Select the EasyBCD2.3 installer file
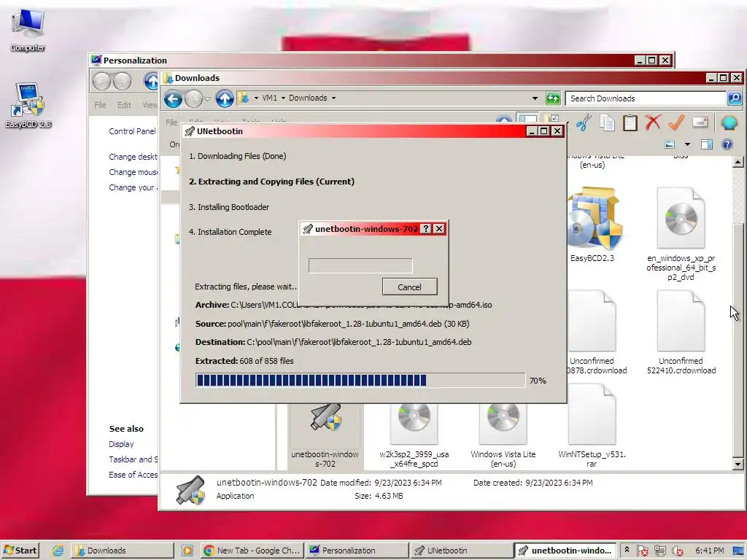The width and height of the screenshot is (747, 560). pos(592,225)
